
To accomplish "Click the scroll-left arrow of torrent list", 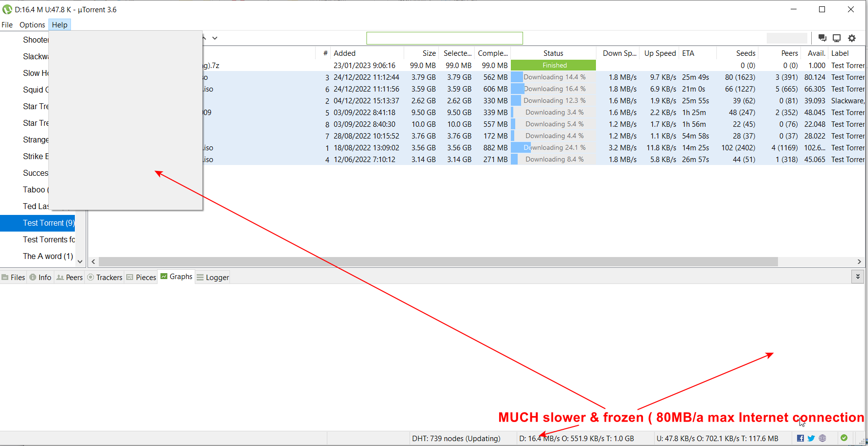I will (93, 262).
